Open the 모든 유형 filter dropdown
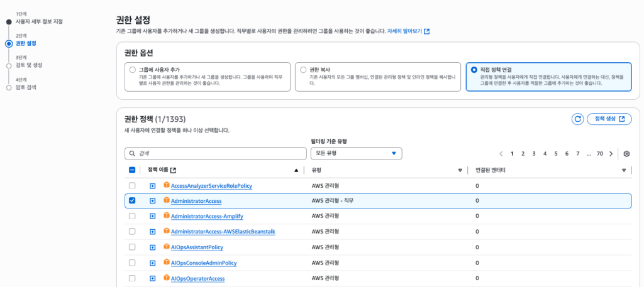644x287 pixels. 356,153
